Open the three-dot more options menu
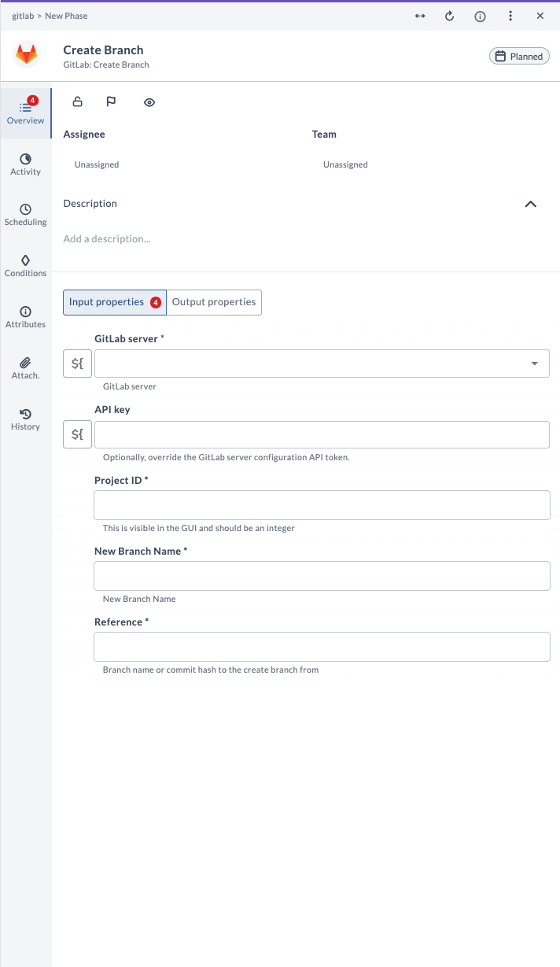 coord(510,16)
